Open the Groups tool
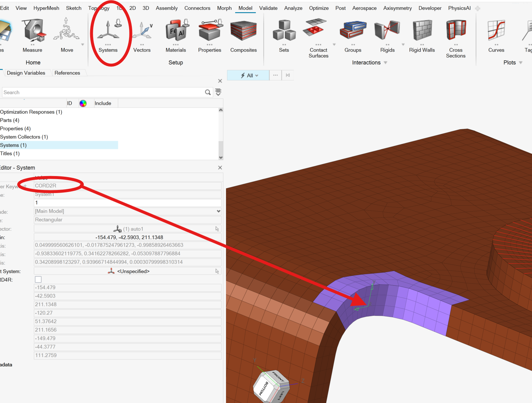Image resolution: width=532 pixels, height=403 pixels. click(x=353, y=36)
